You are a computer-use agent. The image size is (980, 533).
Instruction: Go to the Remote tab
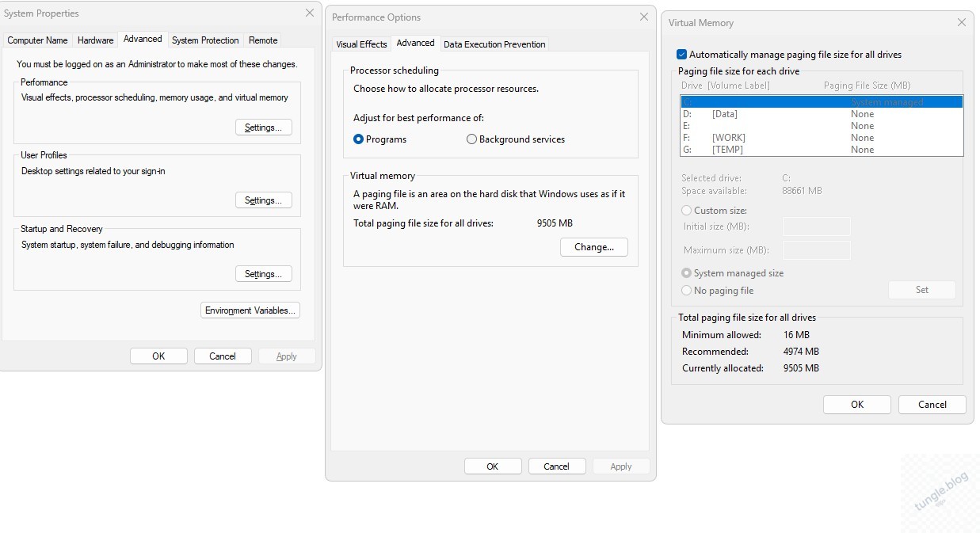[263, 40]
